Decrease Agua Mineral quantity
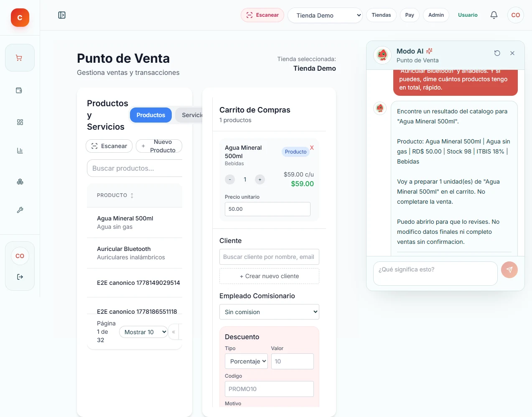 coord(230,179)
